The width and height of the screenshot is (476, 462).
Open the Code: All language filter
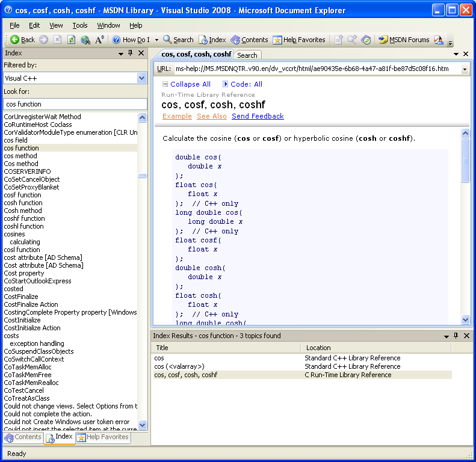[243, 84]
